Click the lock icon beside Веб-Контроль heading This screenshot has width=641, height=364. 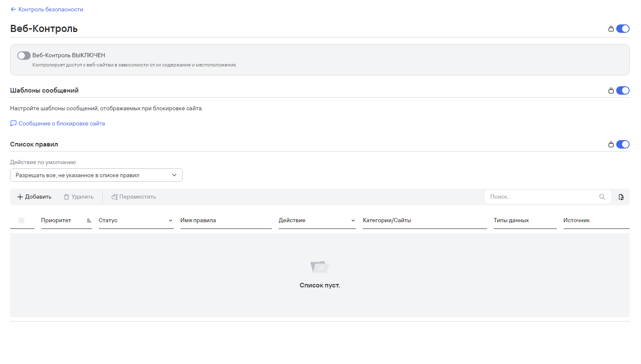coord(611,29)
